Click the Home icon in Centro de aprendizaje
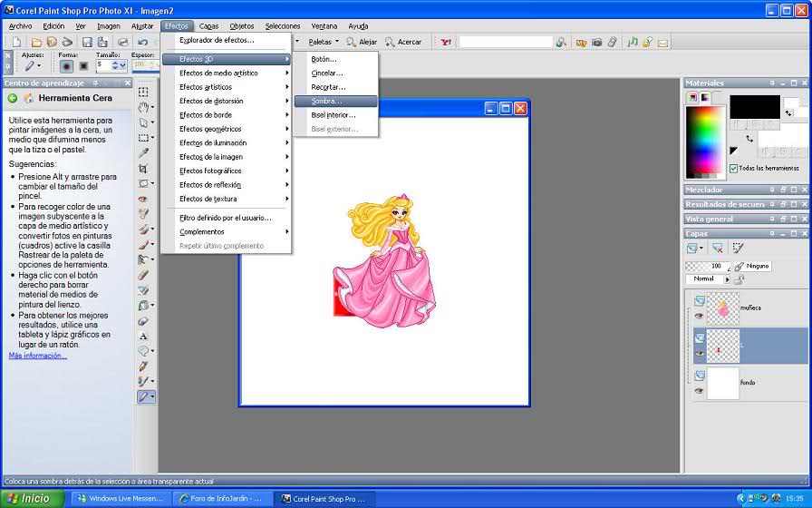Image resolution: width=812 pixels, height=508 pixels. pyautogui.click(x=29, y=98)
